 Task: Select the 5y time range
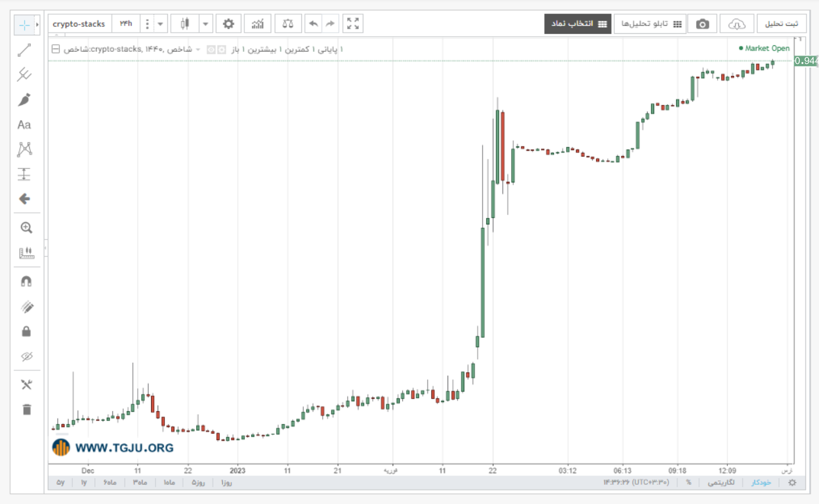pyautogui.click(x=60, y=482)
